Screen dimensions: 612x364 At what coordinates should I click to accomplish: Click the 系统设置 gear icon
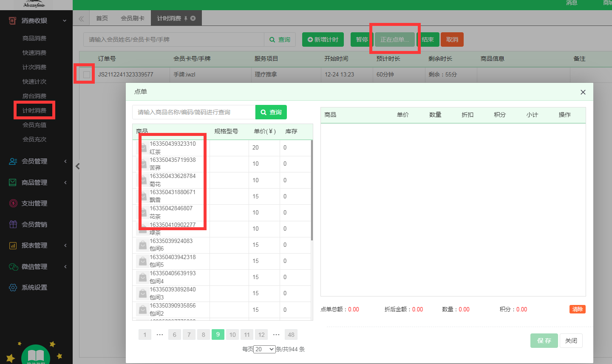coord(13,288)
